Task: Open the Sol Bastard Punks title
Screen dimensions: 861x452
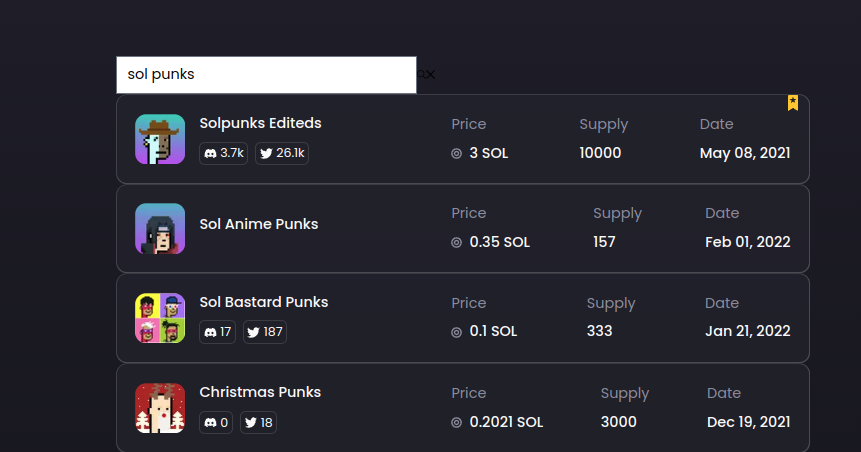Action: click(264, 302)
